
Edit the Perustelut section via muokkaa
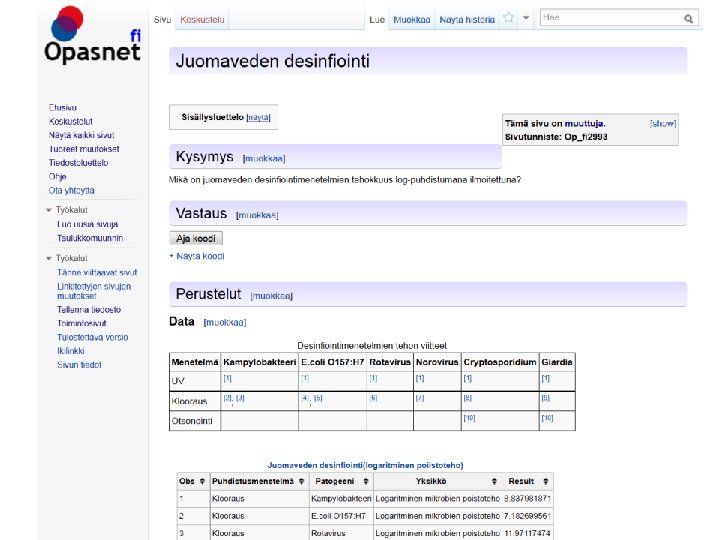[x=271, y=296]
